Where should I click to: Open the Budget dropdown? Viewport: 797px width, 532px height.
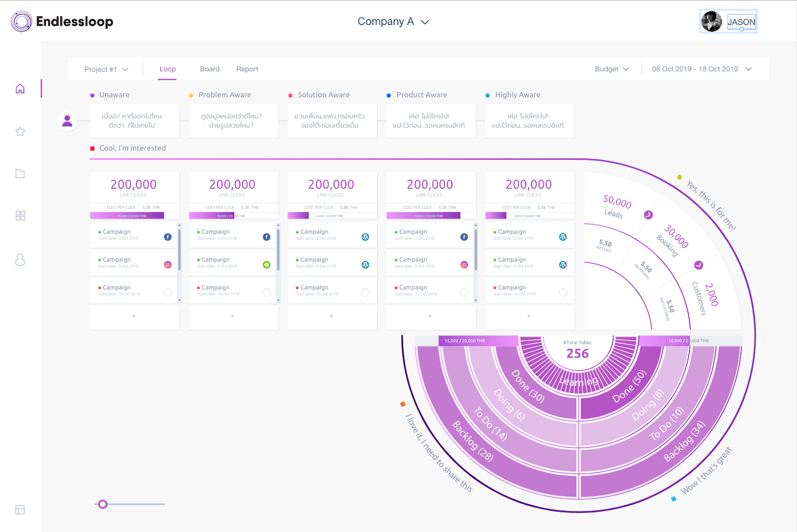pyautogui.click(x=611, y=69)
